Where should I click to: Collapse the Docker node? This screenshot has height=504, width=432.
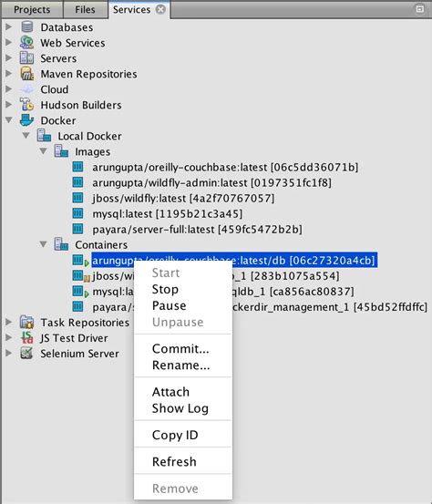(x=9, y=120)
